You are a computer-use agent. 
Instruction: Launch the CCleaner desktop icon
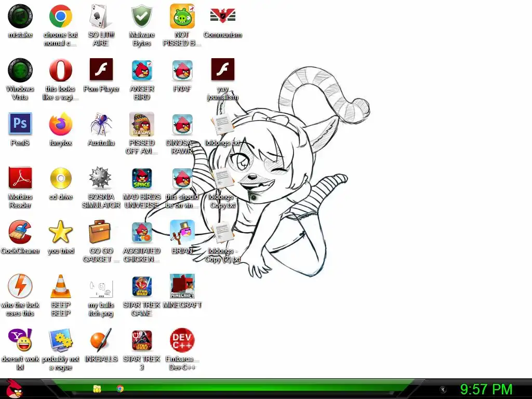point(20,232)
